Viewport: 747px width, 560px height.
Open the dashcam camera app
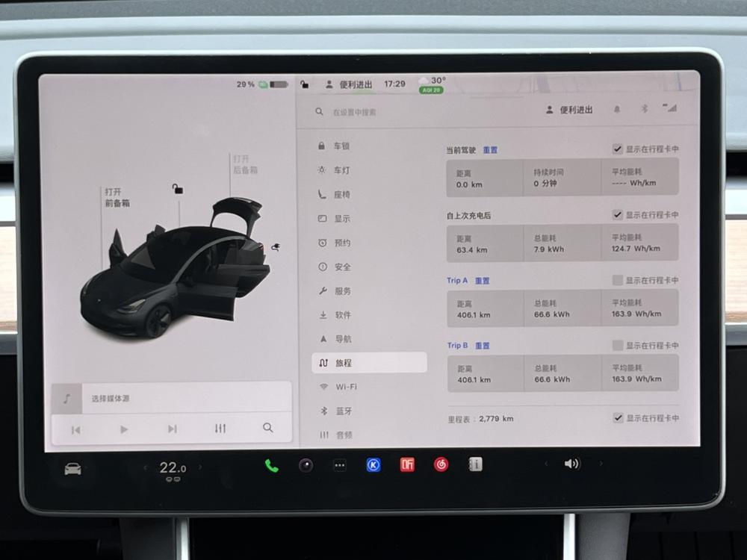[306, 465]
